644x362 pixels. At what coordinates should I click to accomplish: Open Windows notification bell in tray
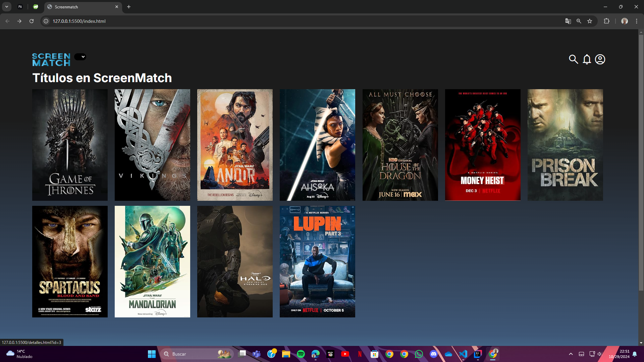(635, 354)
